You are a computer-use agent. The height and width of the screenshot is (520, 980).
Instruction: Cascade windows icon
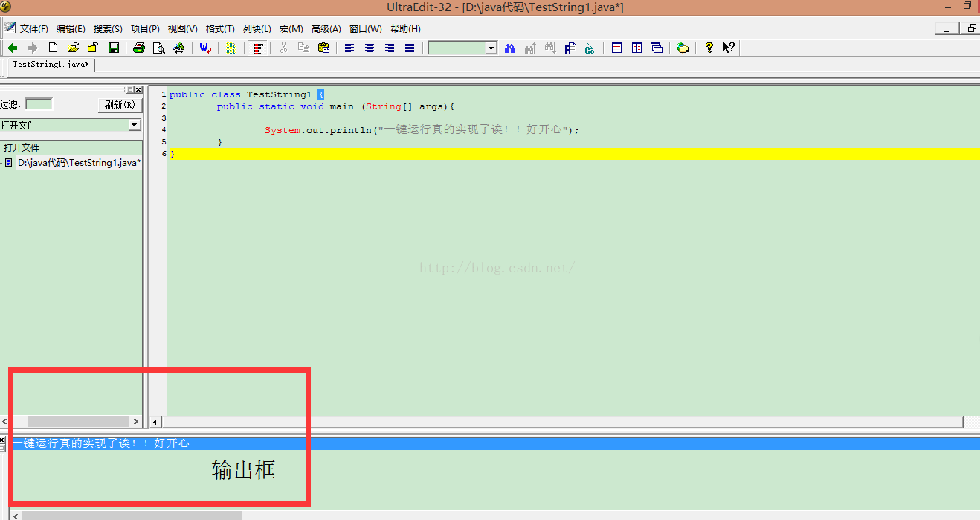(657, 48)
